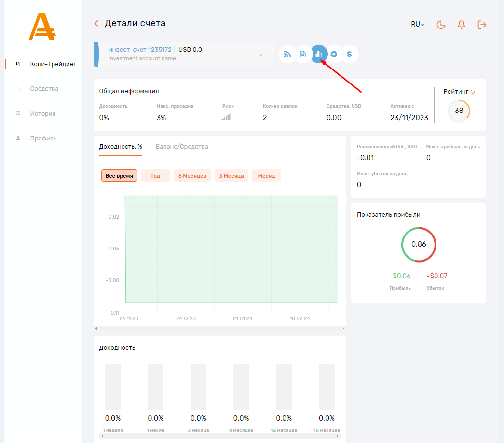Screen dimensions: 504x443
Task: Expand the investment account selector dropdown
Action: 260,55
